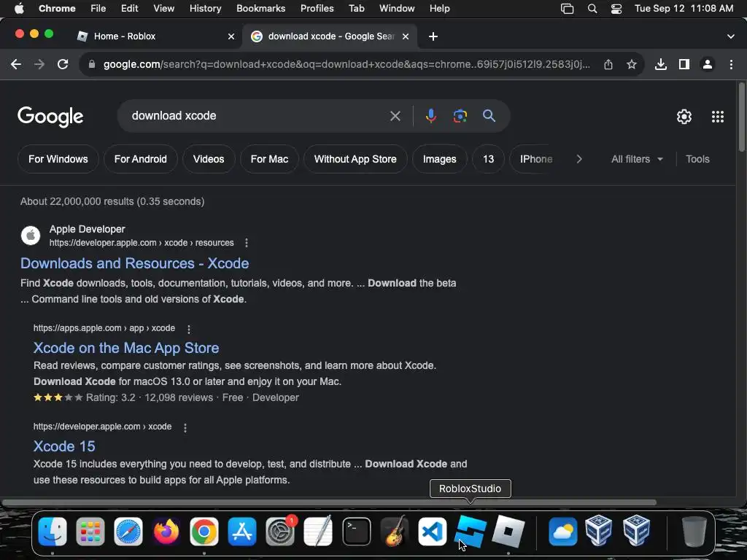Open App Store from the Dock
The width and height of the screenshot is (747, 560).
(242, 531)
